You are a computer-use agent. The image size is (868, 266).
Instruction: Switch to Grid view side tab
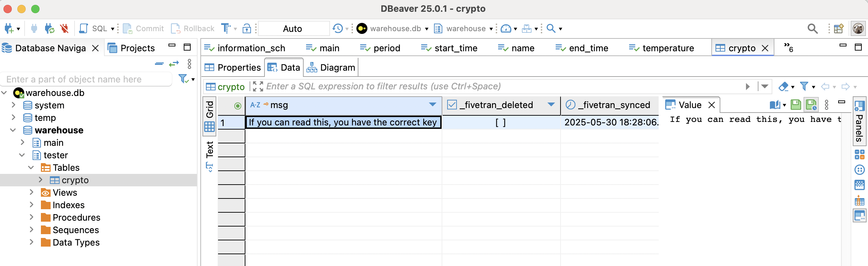pos(210,116)
